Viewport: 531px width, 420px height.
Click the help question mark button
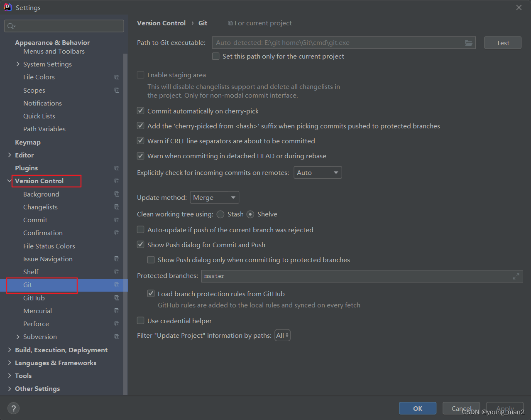coord(14,408)
